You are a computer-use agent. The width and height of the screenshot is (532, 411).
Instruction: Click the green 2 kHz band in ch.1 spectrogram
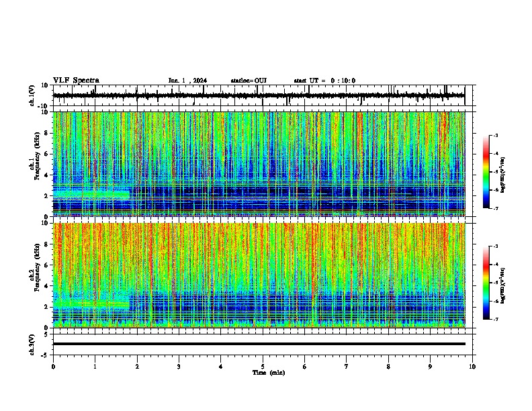[x=91, y=194]
